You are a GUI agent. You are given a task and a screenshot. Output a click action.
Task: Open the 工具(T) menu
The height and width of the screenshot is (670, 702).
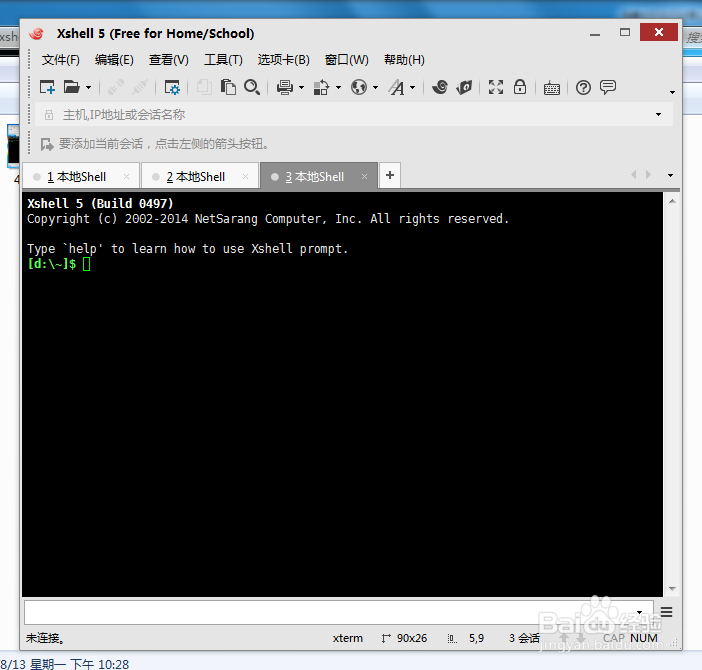point(223,60)
